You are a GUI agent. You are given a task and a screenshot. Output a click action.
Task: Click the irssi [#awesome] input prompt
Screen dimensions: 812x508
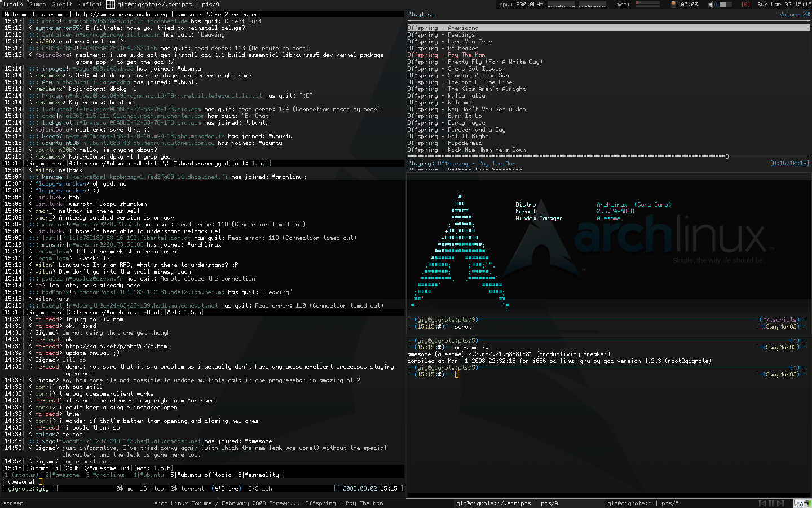(21, 481)
